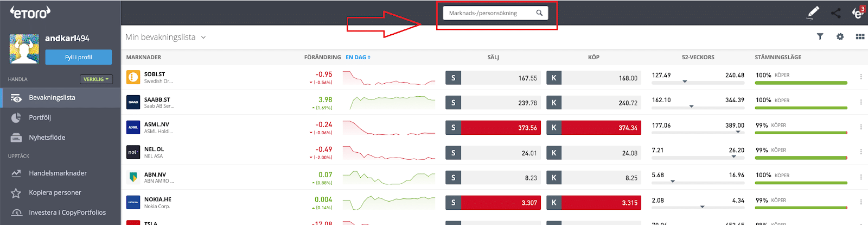Sort by MARKNADER column header

pos(144,57)
